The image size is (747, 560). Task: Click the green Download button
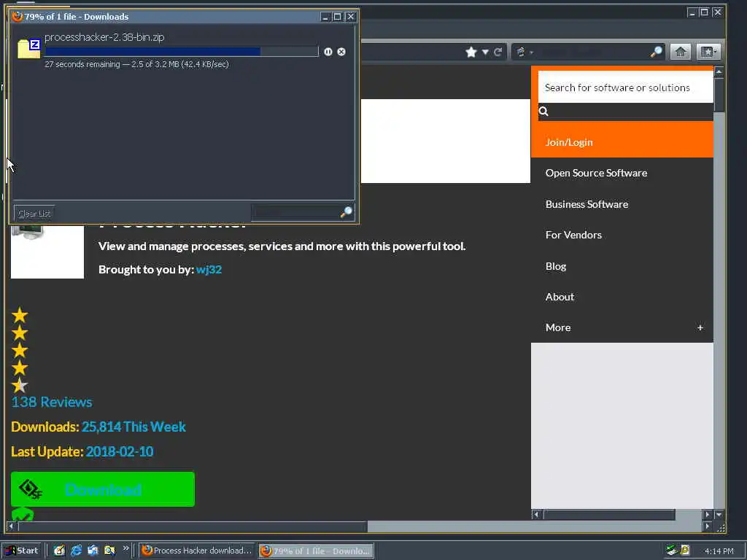pos(102,489)
